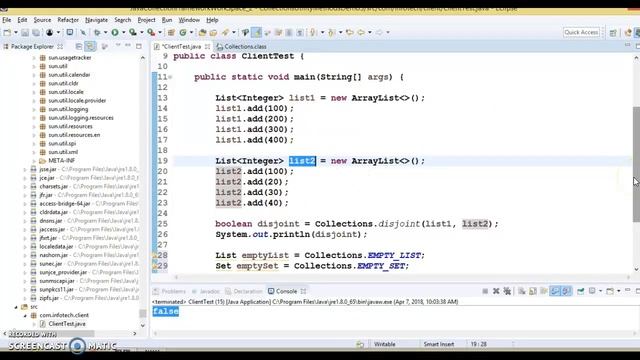Open the External Tools dropdown arrow
The image size is (640, 360).
coord(160,32)
